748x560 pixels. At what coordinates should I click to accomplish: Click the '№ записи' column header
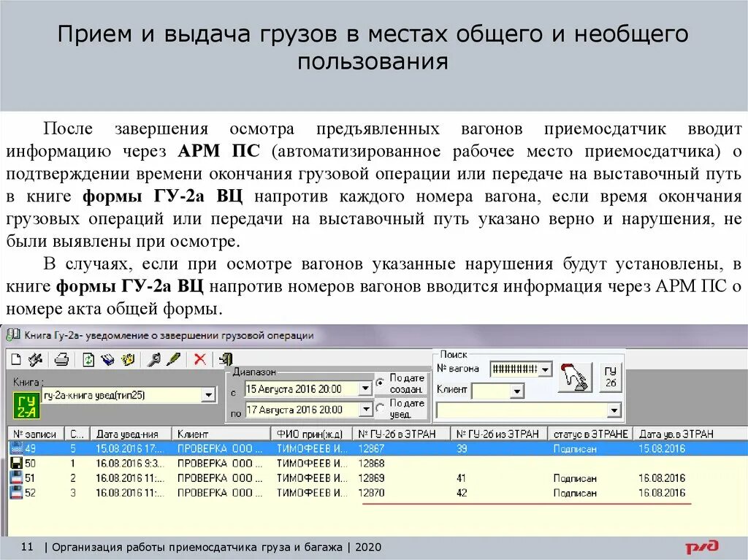pyautogui.click(x=35, y=434)
